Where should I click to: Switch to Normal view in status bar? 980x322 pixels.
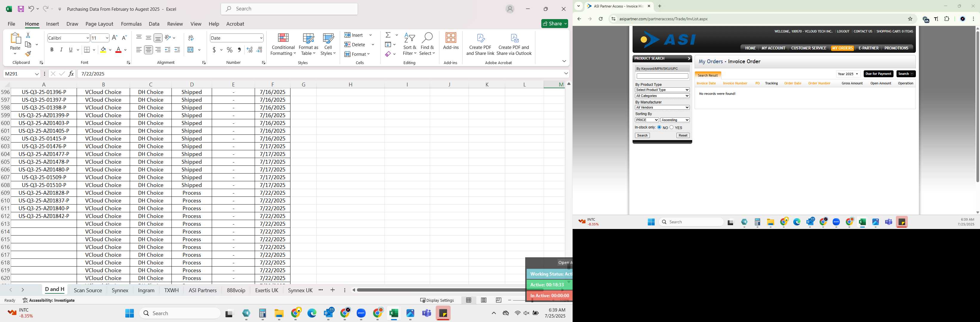tap(469, 300)
